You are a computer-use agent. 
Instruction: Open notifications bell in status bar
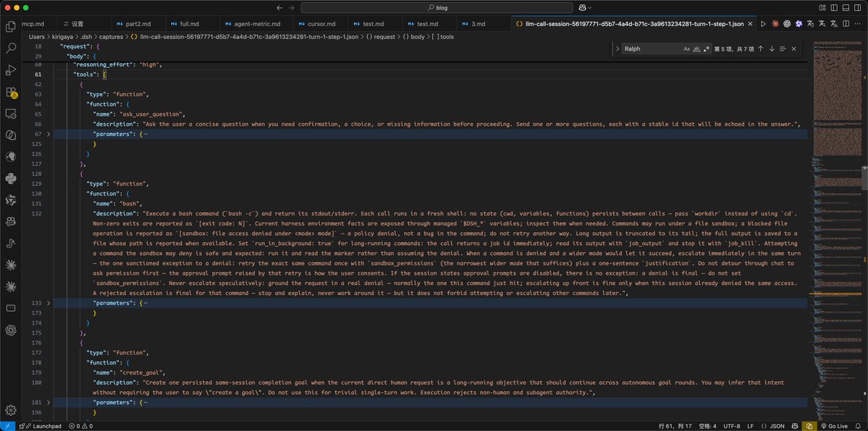pos(857,426)
